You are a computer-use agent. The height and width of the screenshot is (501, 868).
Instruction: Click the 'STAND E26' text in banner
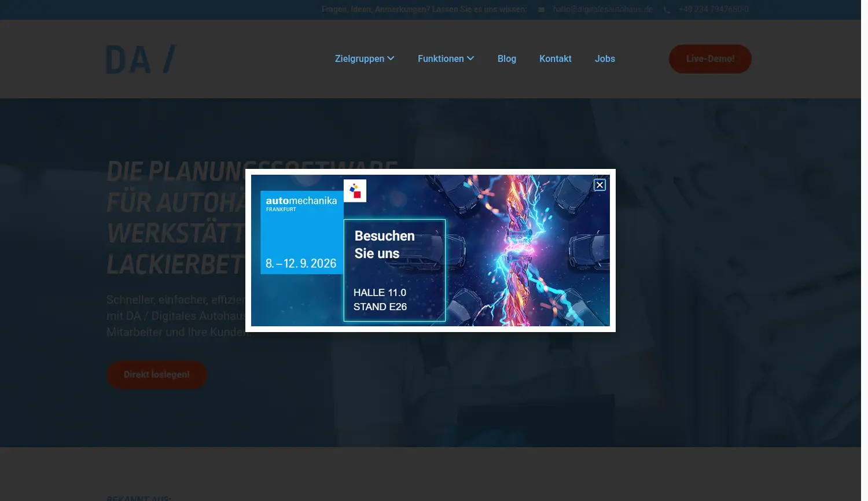[x=380, y=307]
